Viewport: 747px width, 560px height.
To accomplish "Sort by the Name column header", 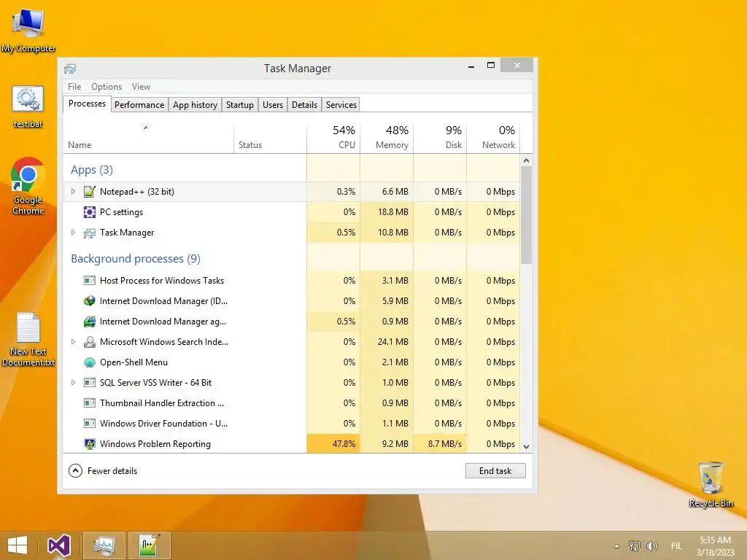I will (x=148, y=138).
